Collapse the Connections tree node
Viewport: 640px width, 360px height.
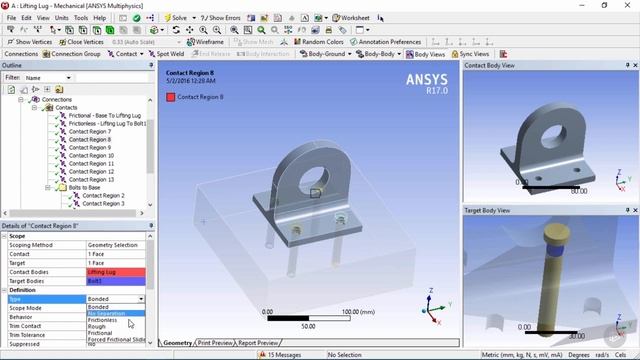click(x=21, y=100)
